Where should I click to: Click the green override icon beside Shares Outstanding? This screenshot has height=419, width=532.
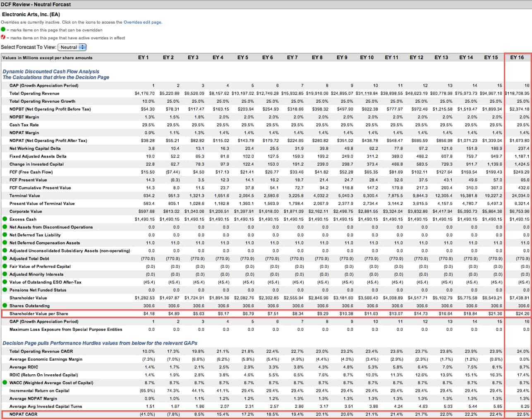click(5, 306)
